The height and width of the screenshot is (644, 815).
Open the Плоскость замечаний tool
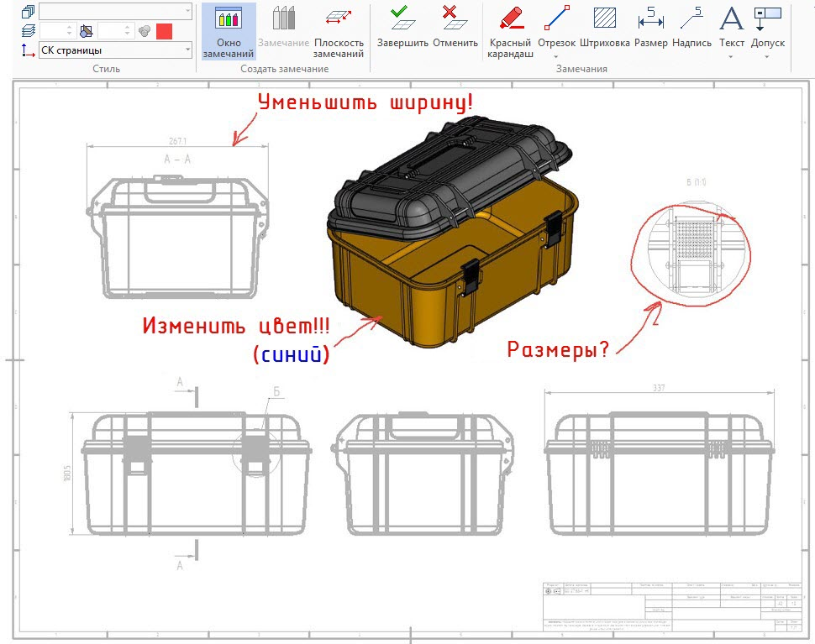coord(337,29)
